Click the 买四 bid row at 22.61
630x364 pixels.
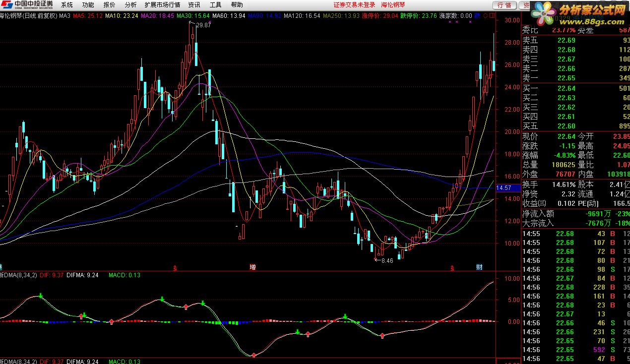click(575, 117)
